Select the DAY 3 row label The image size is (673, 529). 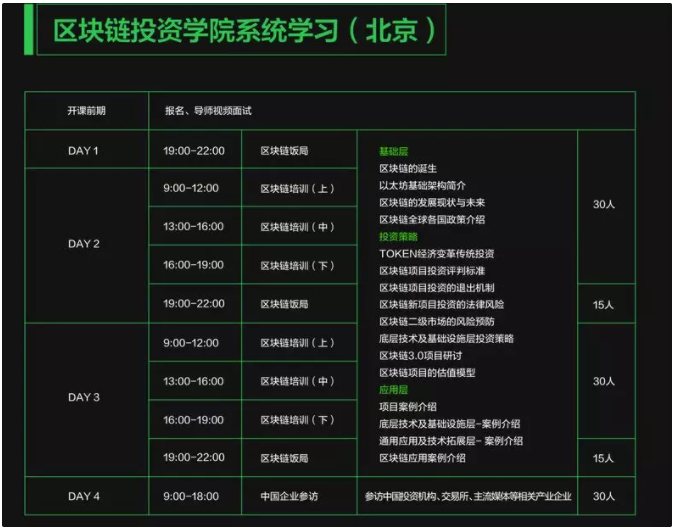coord(84,397)
